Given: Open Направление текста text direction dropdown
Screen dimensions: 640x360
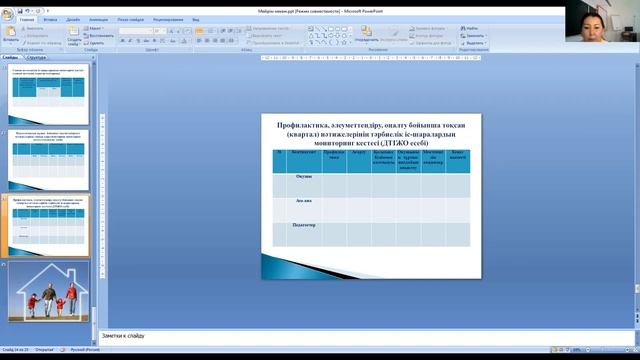Looking at the screenshot, I should 269,29.
